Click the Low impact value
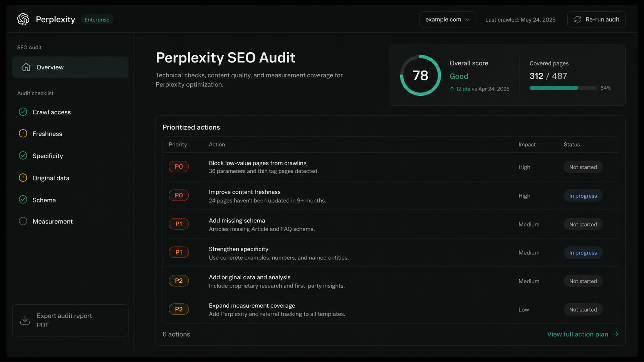 pyautogui.click(x=523, y=309)
